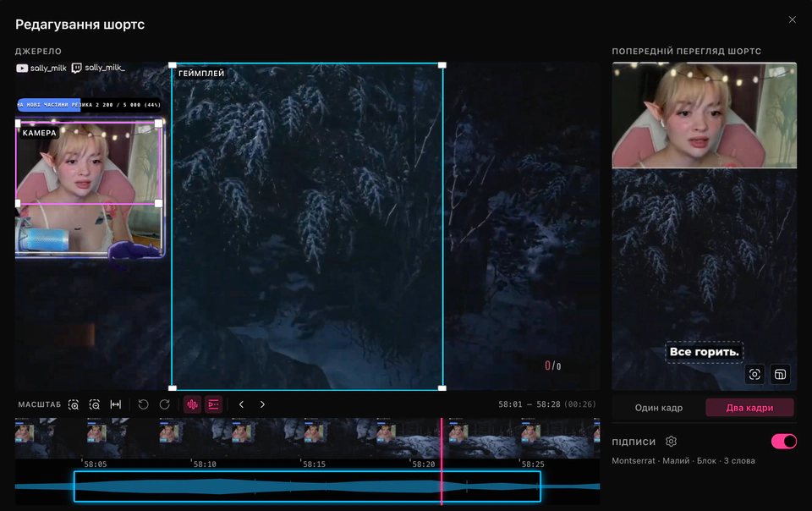Click the 58:15 timeline mark

pos(314,464)
